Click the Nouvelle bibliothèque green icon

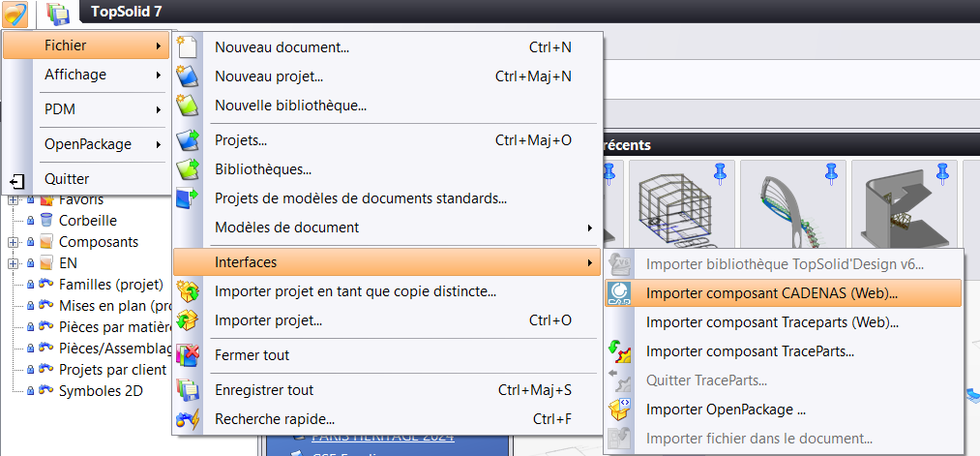[188, 106]
